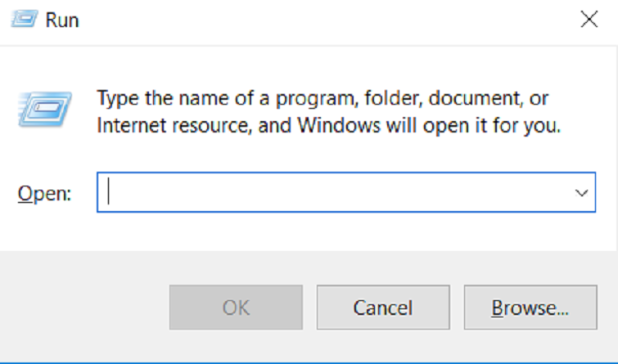
Task: Close the Run dialog with the X
Action: (588, 20)
